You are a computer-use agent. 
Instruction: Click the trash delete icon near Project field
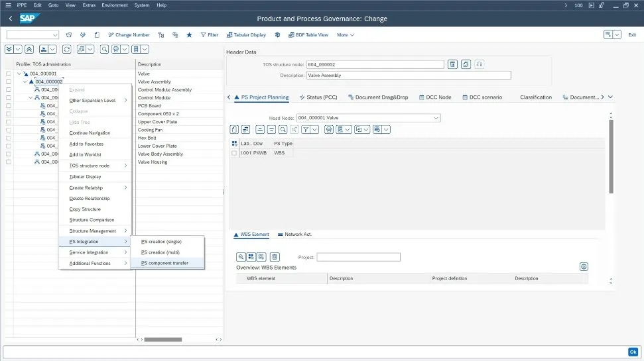[x=275, y=257]
